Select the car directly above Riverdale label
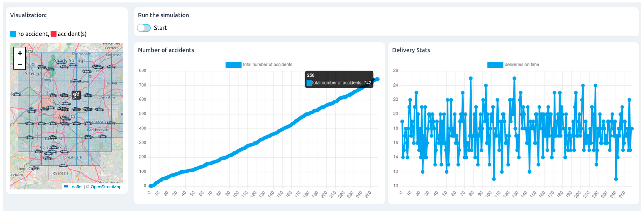This screenshot has width=644, height=214. click(x=63, y=166)
